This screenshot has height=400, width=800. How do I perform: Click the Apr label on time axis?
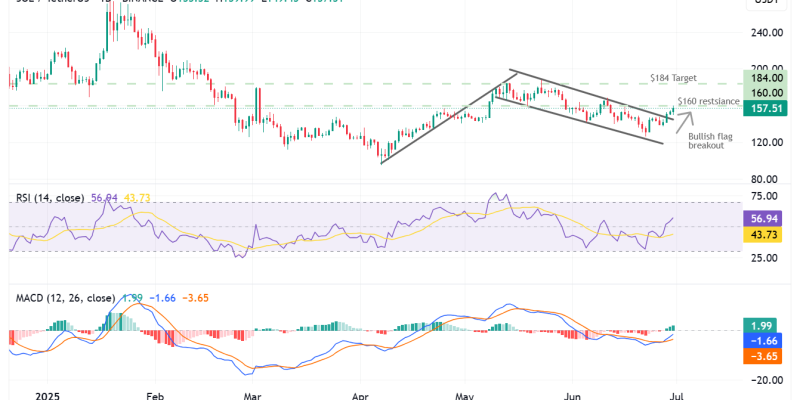[x=361, y=395]
